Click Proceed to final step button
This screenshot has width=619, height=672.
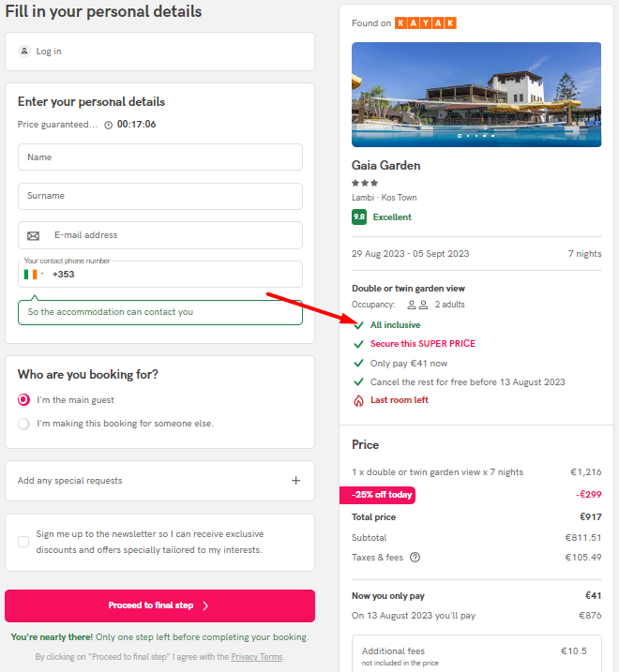(x=159, y=605)
